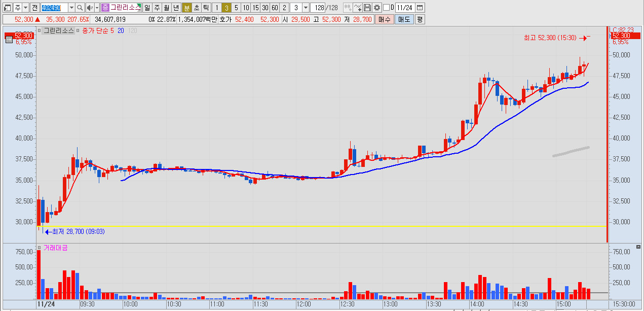Set the interval to 60 minutes
The width and height of the screenshot is (644, 311).
(x=274, y=8)
